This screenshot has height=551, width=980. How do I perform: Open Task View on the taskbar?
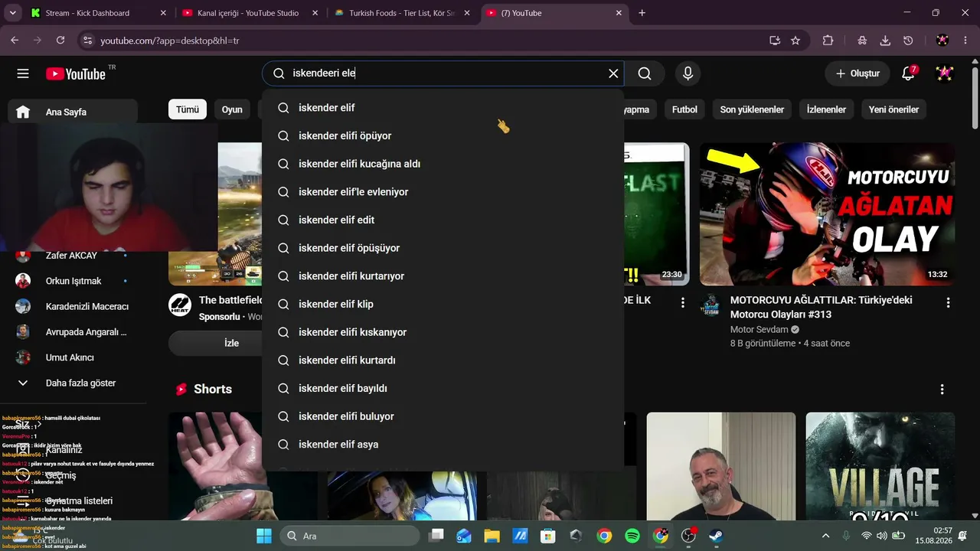coord(436,536)
